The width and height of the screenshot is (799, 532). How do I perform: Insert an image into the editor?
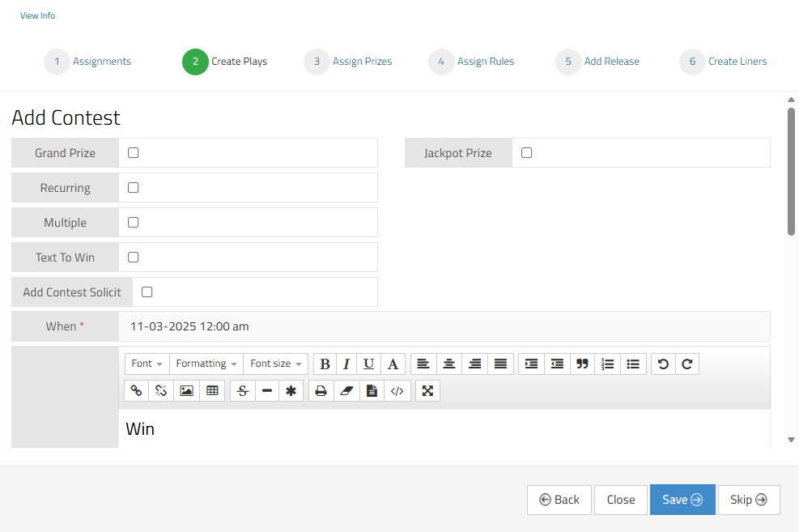(186, 391)
